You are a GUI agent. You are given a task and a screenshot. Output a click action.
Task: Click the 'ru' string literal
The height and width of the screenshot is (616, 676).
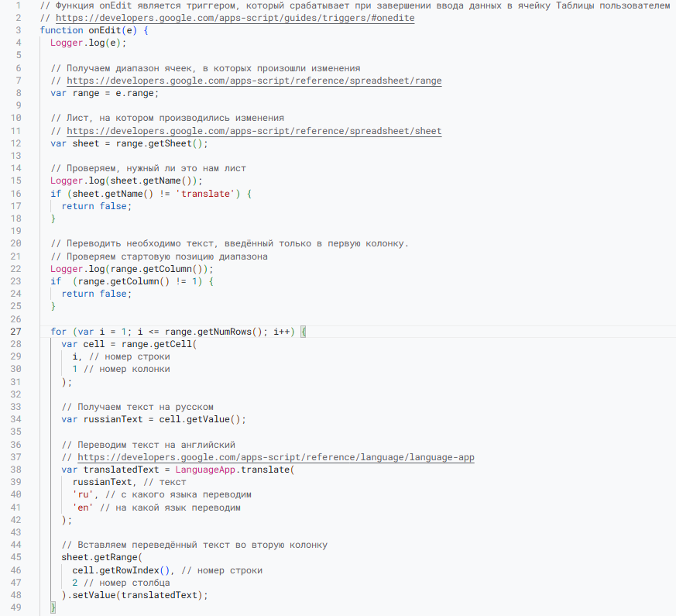tap(83, 495)
